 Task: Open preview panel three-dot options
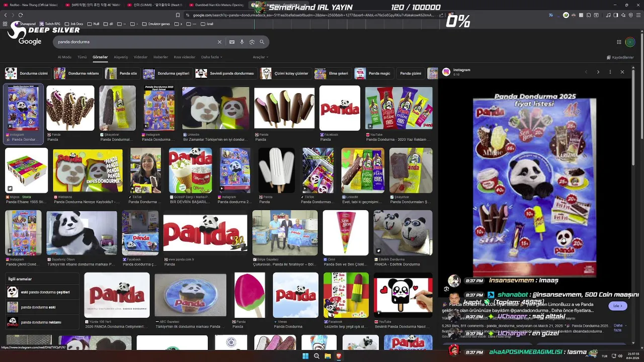610,72
